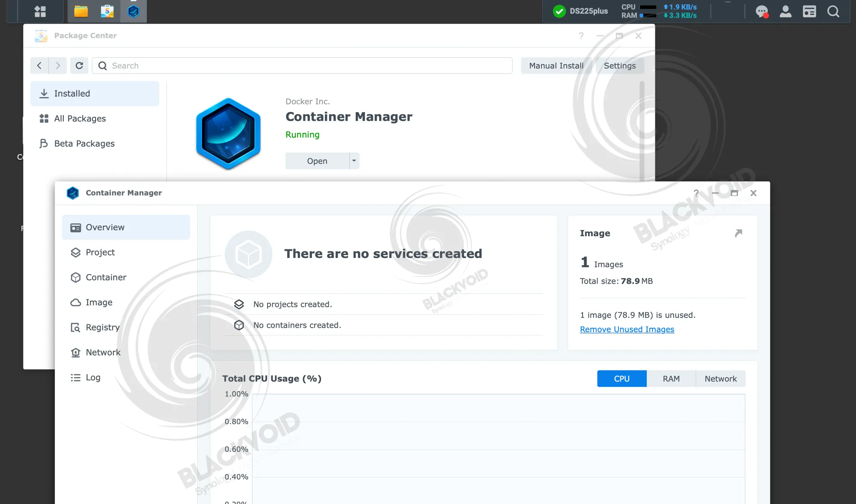
Task: Open the DSM Main Menu grid icon
Action: click(x=40, y=11)
